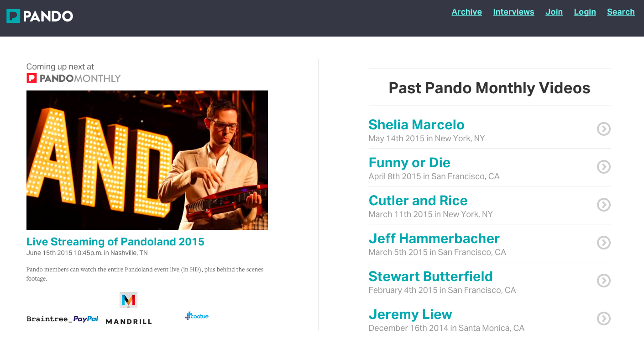Click the Stewart Butterfield video title
Image resolution: width=644 pixels, height=340 pixels.
tap(430, 276)
